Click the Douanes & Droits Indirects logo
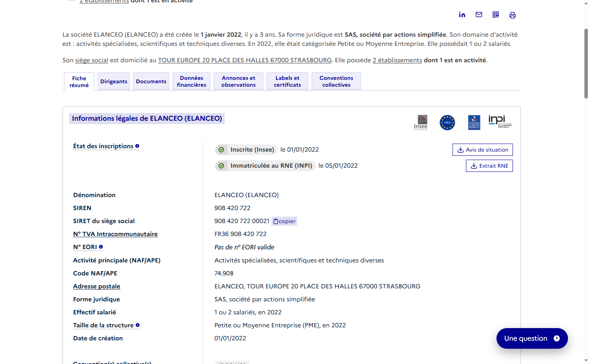 point(474,123)
